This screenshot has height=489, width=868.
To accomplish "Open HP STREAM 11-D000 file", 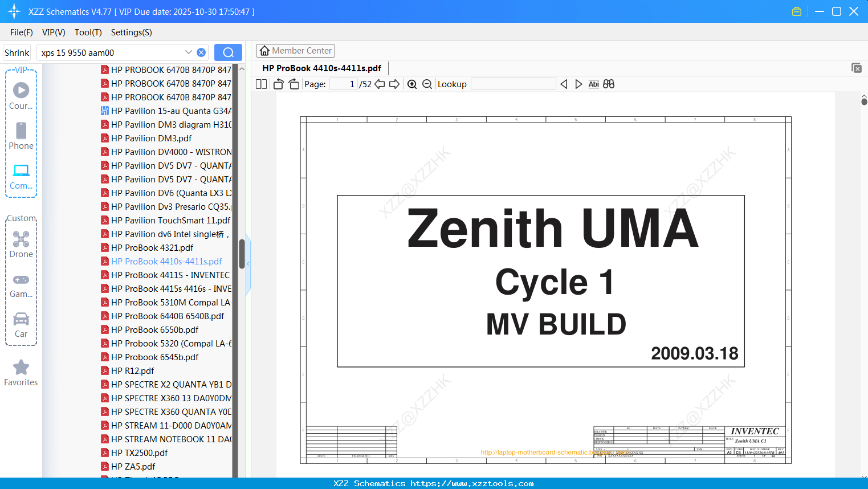I will [x=166, y=426].
